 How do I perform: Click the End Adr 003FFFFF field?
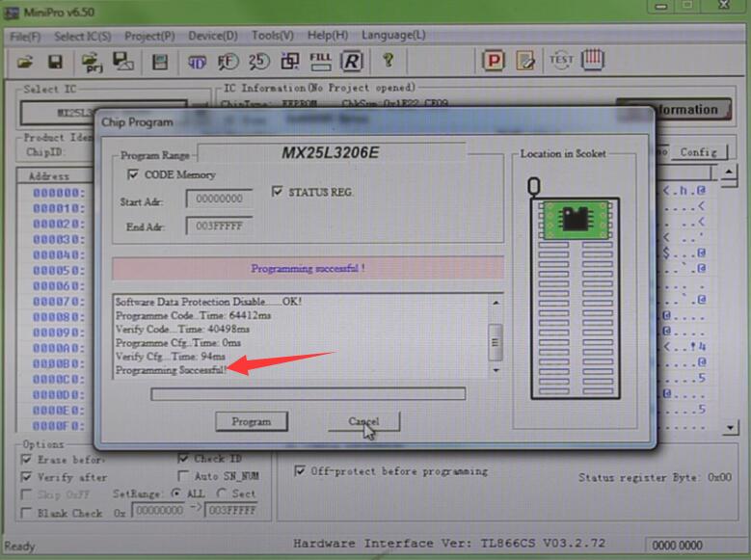(219, 226)
